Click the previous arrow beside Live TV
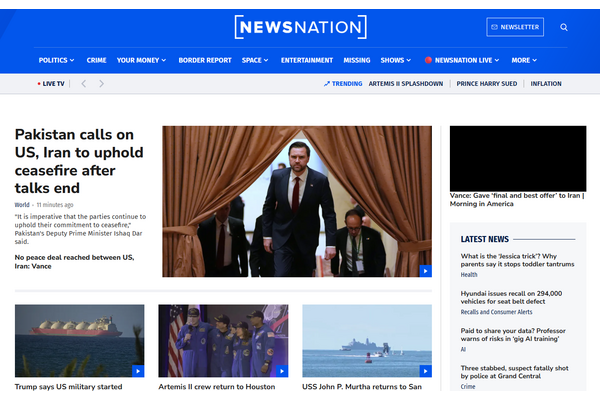The height and width of the screenshot is (400, 600). point(84,83)
